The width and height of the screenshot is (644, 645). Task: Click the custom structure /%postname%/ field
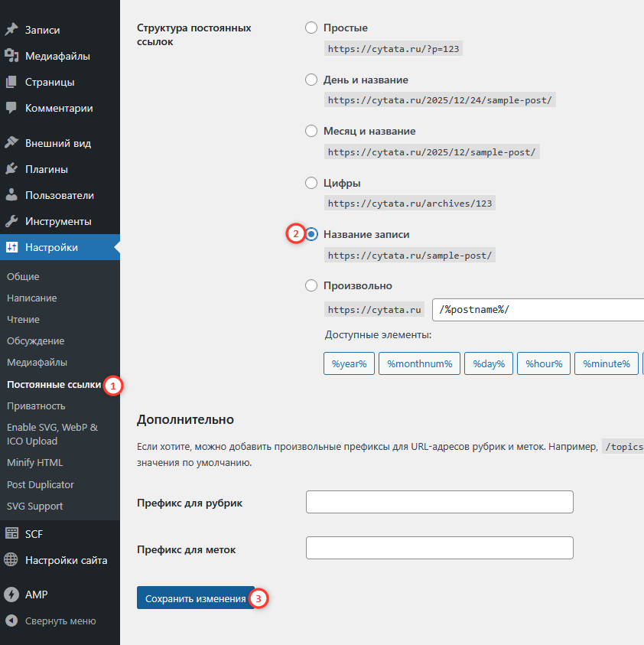tap(535, 310)
